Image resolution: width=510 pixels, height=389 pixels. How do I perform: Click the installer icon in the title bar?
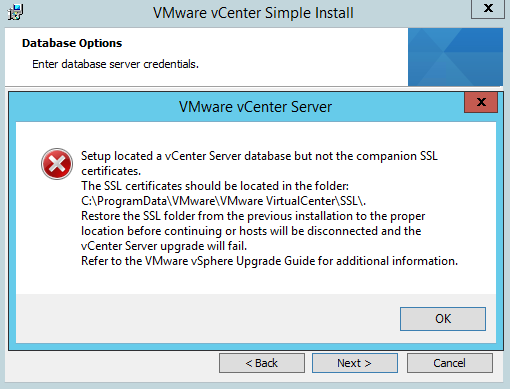[x=15, y=12]
